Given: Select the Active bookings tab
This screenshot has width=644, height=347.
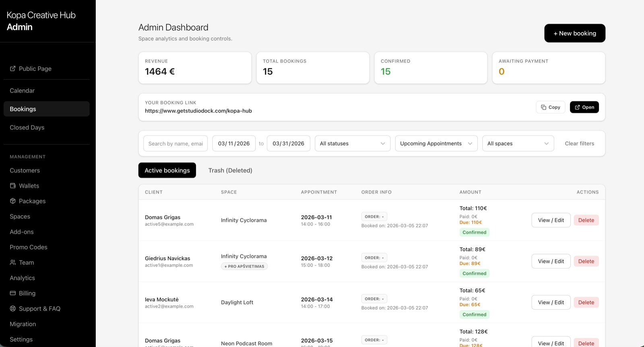Looking at the screenshot, I should [x=167, y=171].
